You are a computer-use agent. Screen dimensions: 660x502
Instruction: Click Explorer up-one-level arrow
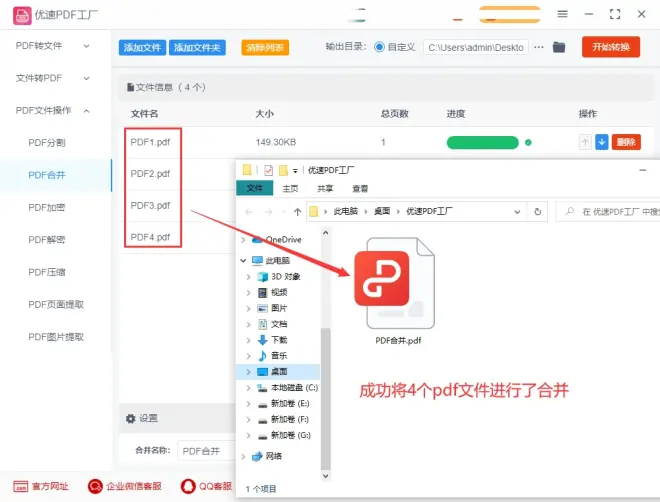click(298, 212)
